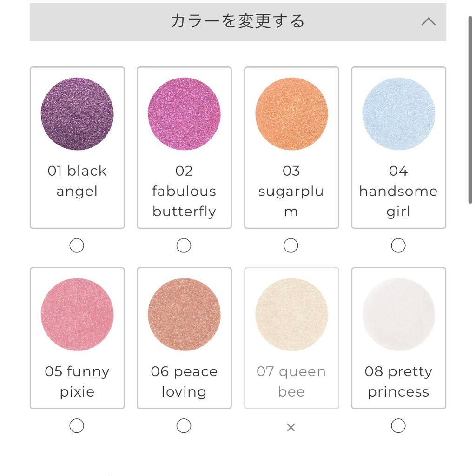The width and height of the screenshot is (476, 476).
Task: Click the カラーを変更する header bar
Action: (x=238, y=21)
